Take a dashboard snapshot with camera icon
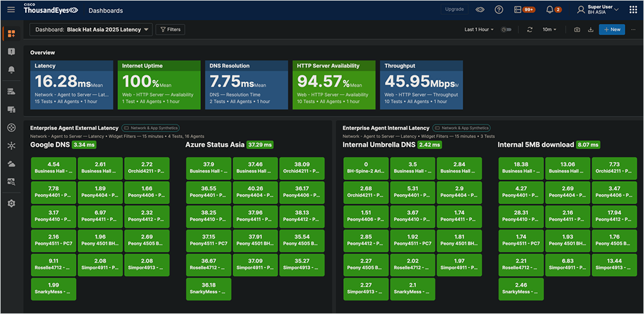Image resolution: width=644 pixels, height=314 pixels. tap(576, 30)
